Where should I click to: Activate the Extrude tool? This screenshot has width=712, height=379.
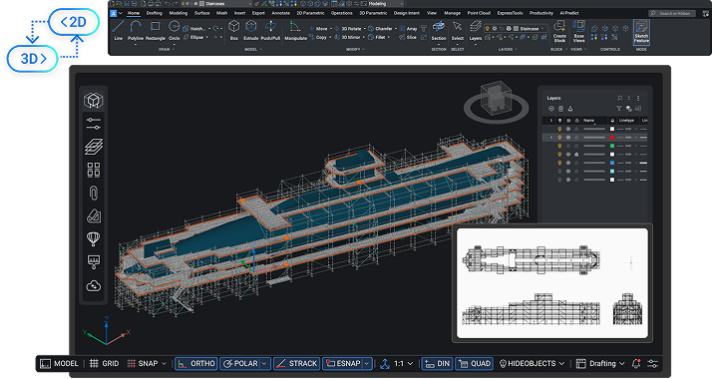pos(251,31)
